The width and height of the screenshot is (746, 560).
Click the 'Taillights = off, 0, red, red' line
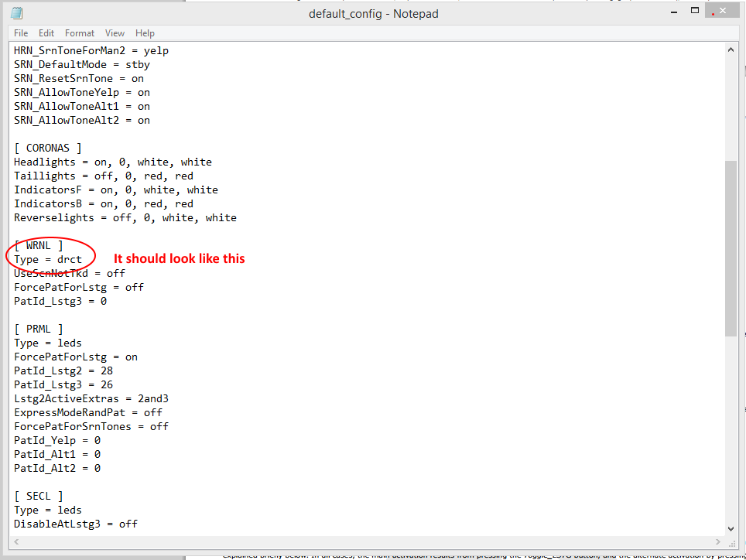click(103, 176)
